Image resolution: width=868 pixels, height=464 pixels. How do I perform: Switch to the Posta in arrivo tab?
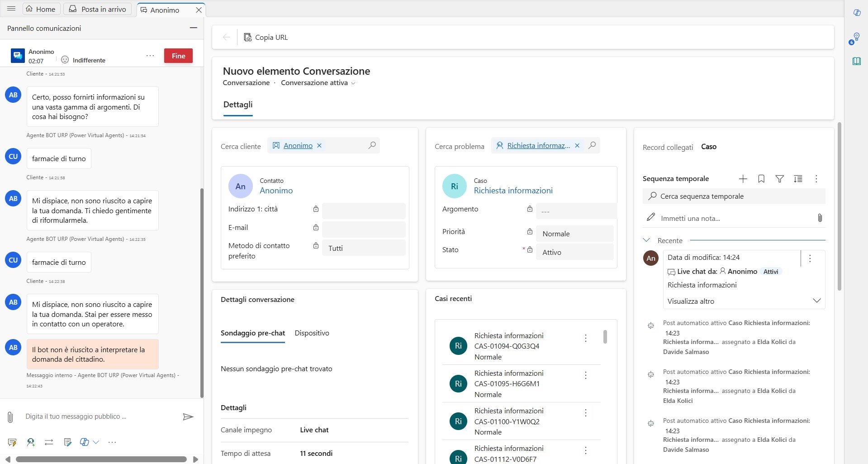[98, 9]
